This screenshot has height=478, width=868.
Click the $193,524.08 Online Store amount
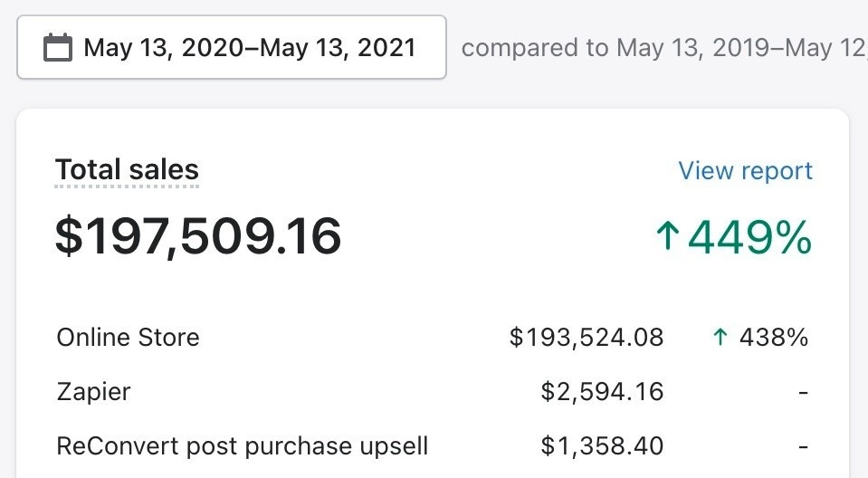[587, 338]
